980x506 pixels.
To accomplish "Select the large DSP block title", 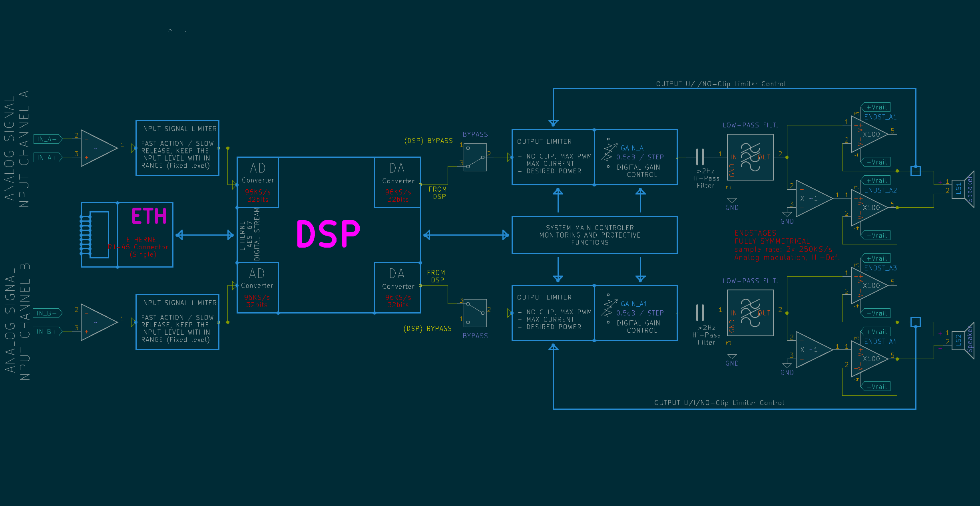I will pos(328,234).
